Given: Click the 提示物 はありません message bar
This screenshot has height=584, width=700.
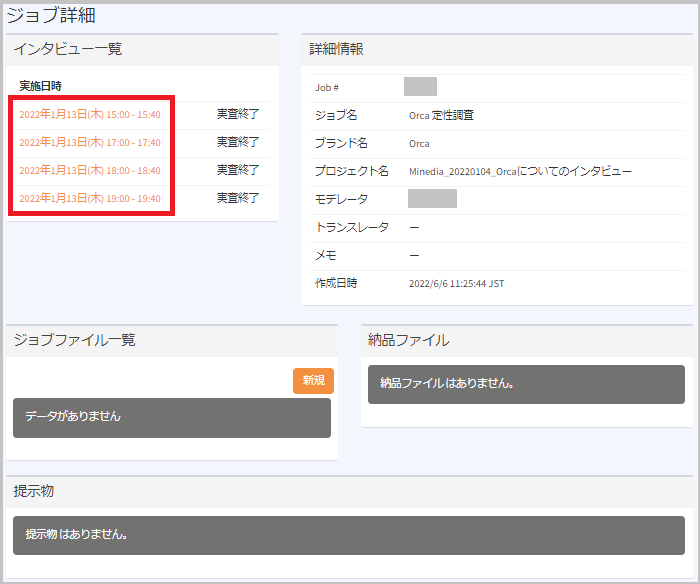Looking at the screenshot, I should coord(349,535).
